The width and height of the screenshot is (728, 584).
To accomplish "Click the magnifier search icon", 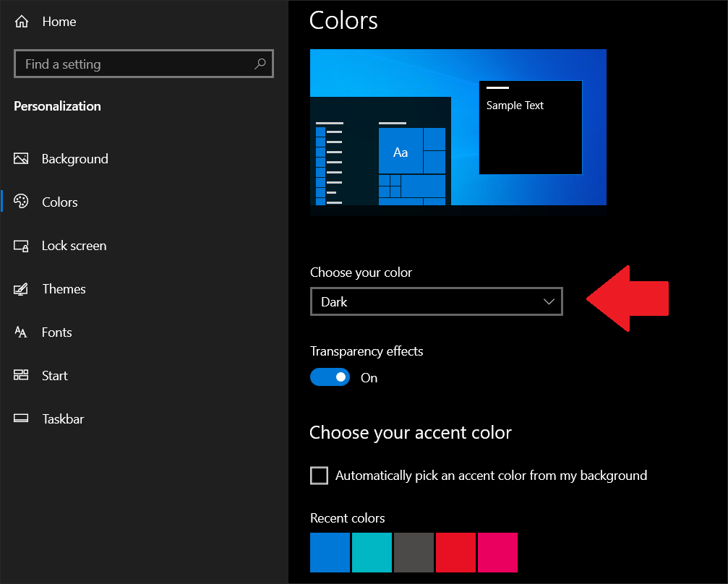I will 260,64.
